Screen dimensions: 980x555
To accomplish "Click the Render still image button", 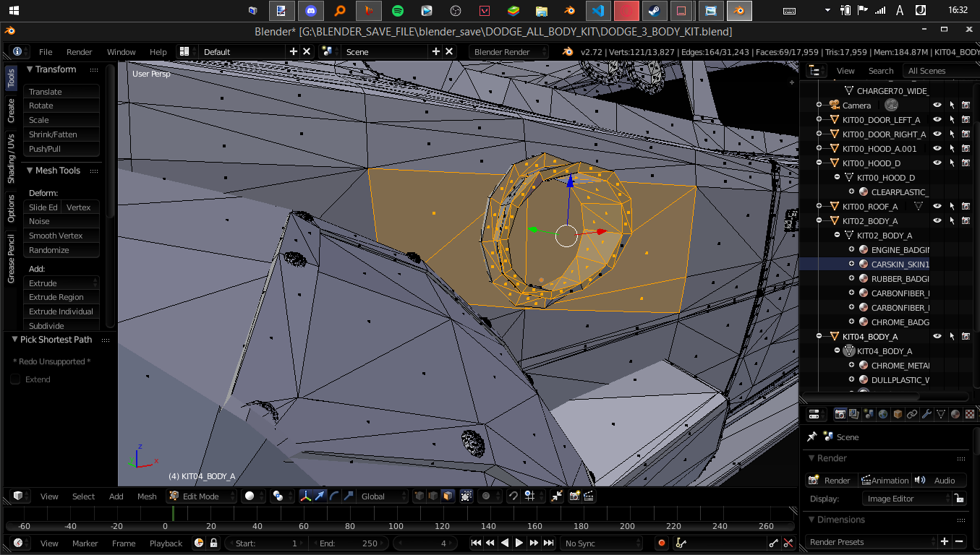I will (831, 481).
